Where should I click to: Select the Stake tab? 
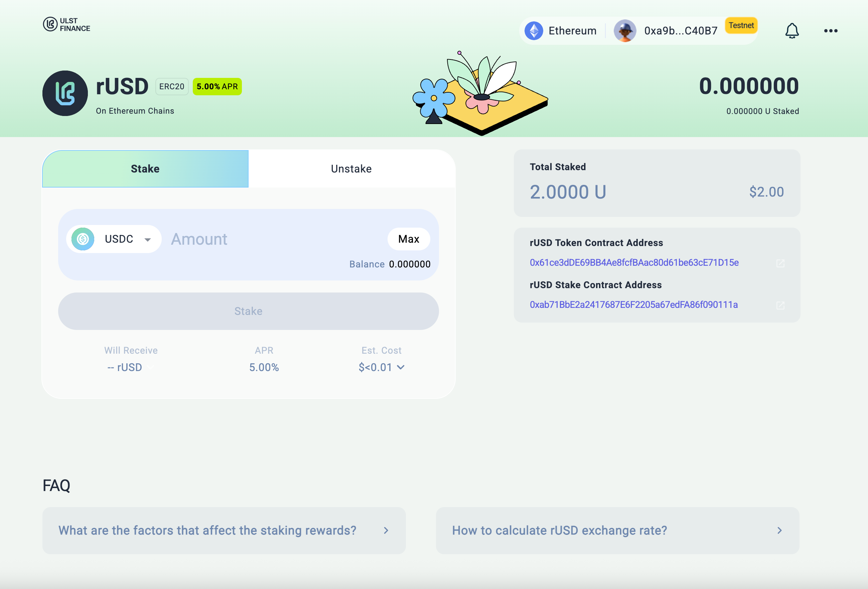(145, 168)
